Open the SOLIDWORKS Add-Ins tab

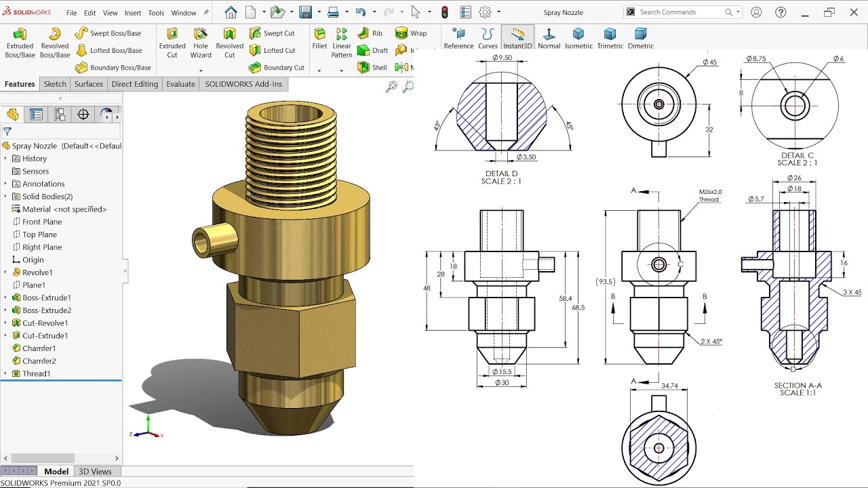(244, 84)
